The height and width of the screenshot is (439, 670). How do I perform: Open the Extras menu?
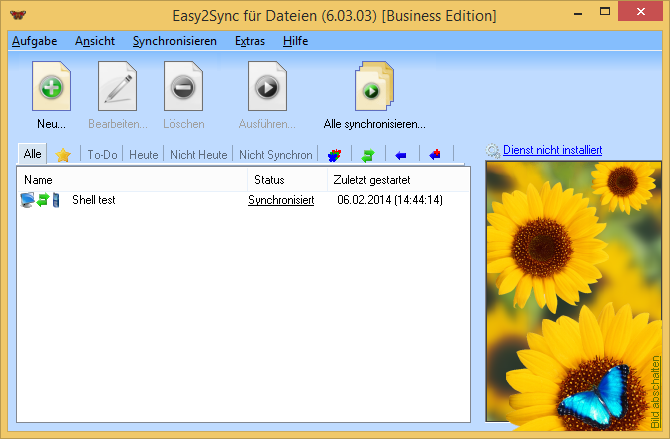(250, 41)
